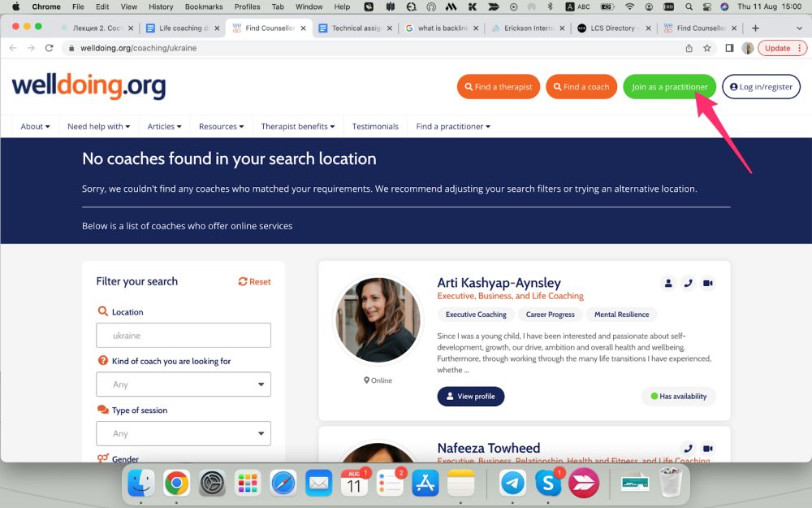The image size is (812, 508).
Task: Expand the Find a practitioner menu
Action: pyautogui.click(x=453, y=127)
